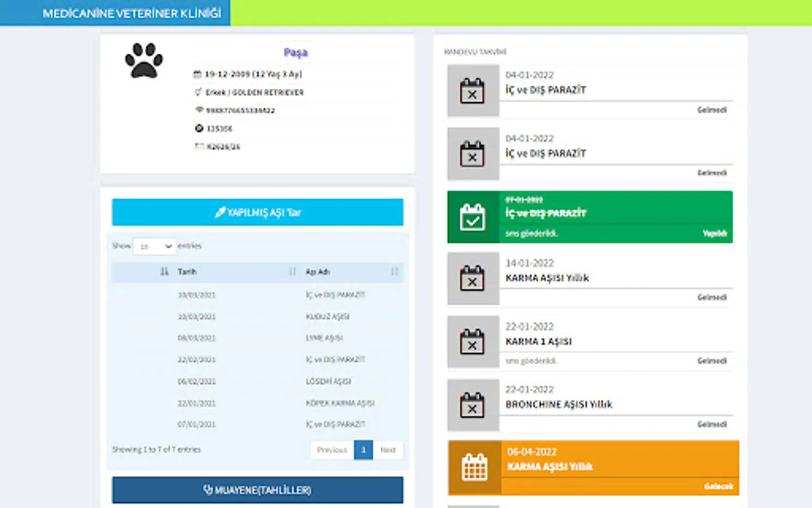Click the 125356 number value

(x=219, y=128)
